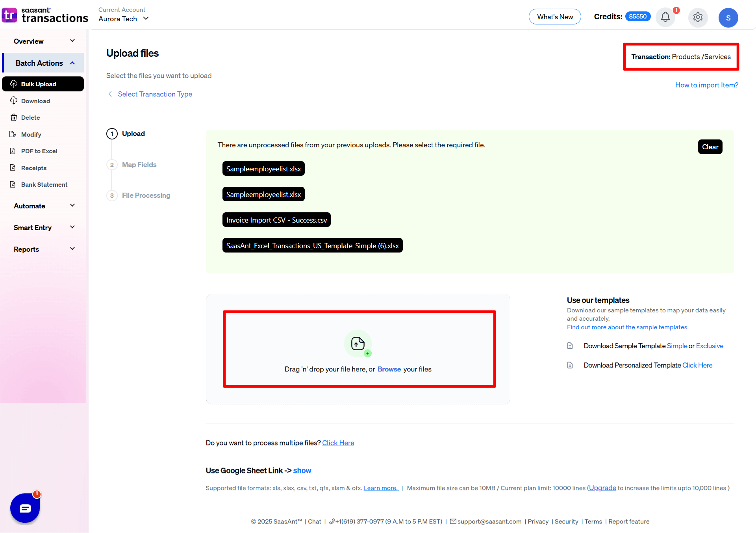Click the phone icon in the footer
This screenshot has width=756, height=533.
pyautogui.click(x=332, y=521)
